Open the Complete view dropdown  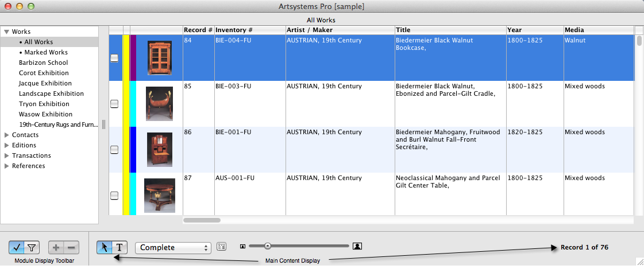173,248
